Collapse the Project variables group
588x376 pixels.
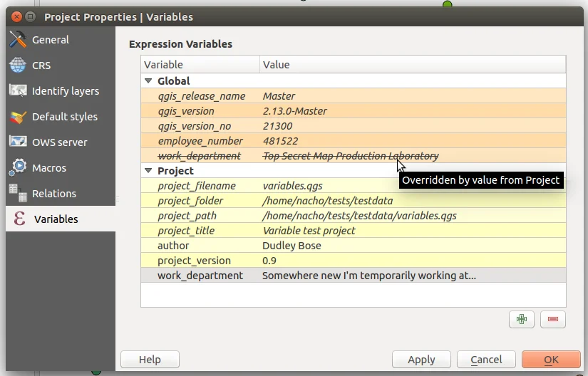click(x=148, y=171)
